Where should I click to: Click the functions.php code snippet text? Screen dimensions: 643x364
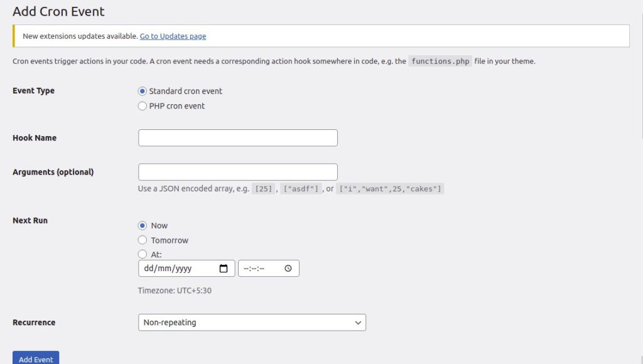440,62
